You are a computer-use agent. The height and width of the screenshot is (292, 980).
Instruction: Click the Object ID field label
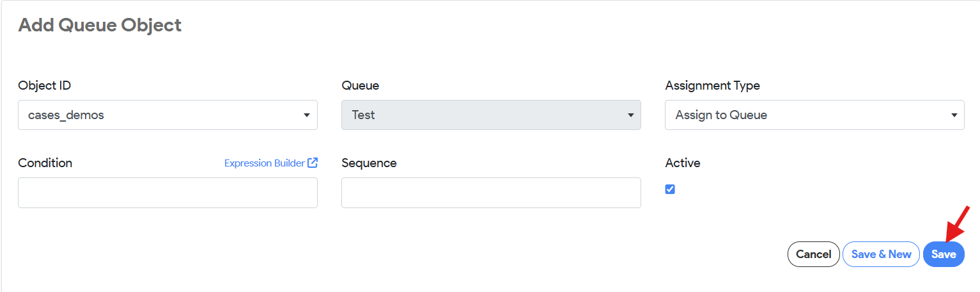(x=44, y=86)
